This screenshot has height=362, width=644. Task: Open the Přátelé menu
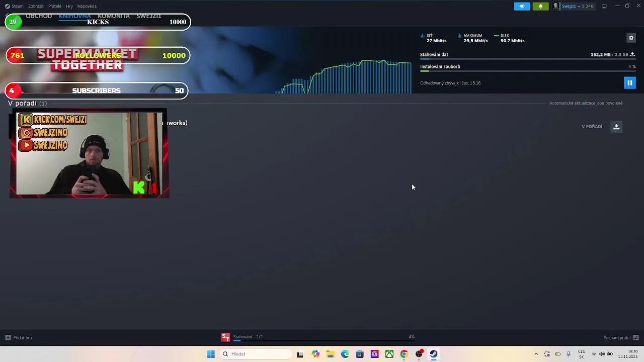point(55,6)
